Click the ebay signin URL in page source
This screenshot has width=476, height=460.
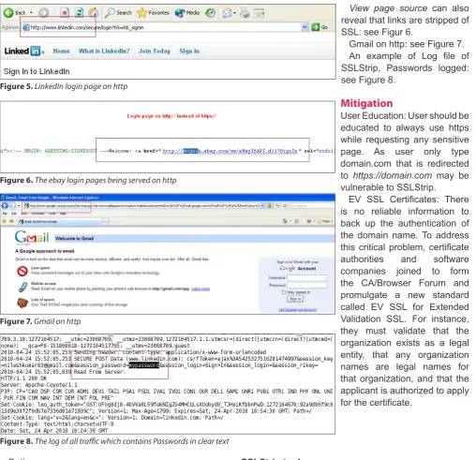click(230, 151)
